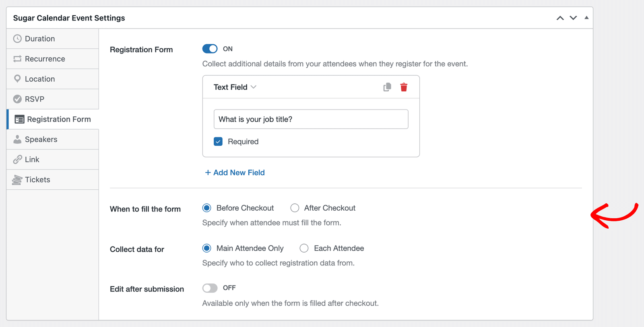Click the Link chain icon

17,159
